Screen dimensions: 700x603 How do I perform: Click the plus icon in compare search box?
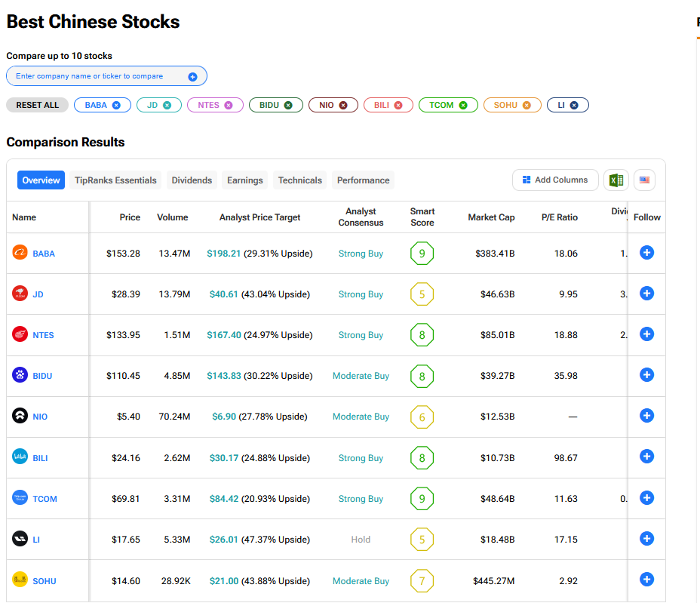[x=192, y=76]
